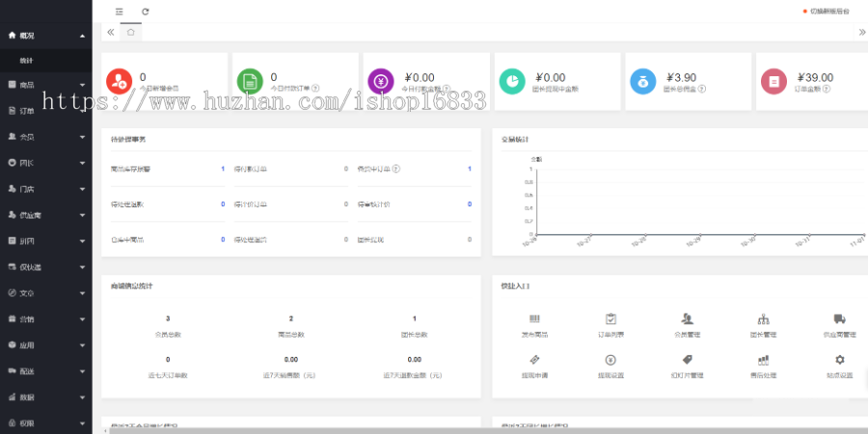The image size is (868, 434).
Task: Click the green paid-orders document icon
Action: [x=250, y=81]
